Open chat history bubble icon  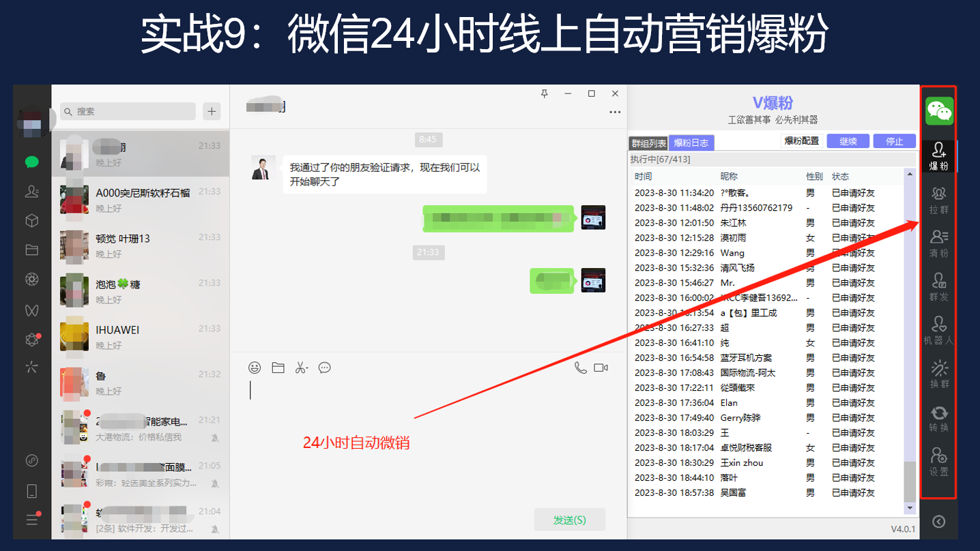tap(325, 368)
